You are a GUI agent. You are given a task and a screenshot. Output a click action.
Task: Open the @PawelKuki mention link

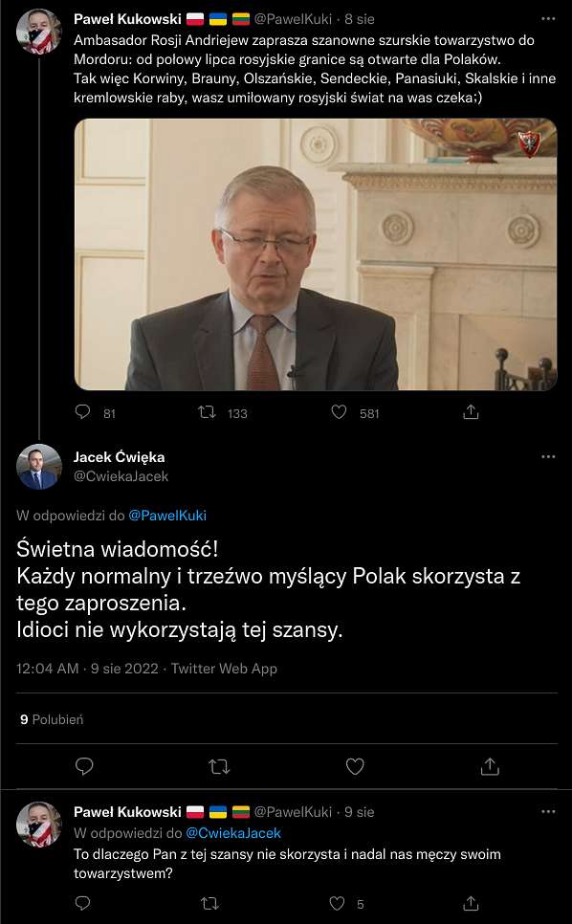click(x=167, y=516)
